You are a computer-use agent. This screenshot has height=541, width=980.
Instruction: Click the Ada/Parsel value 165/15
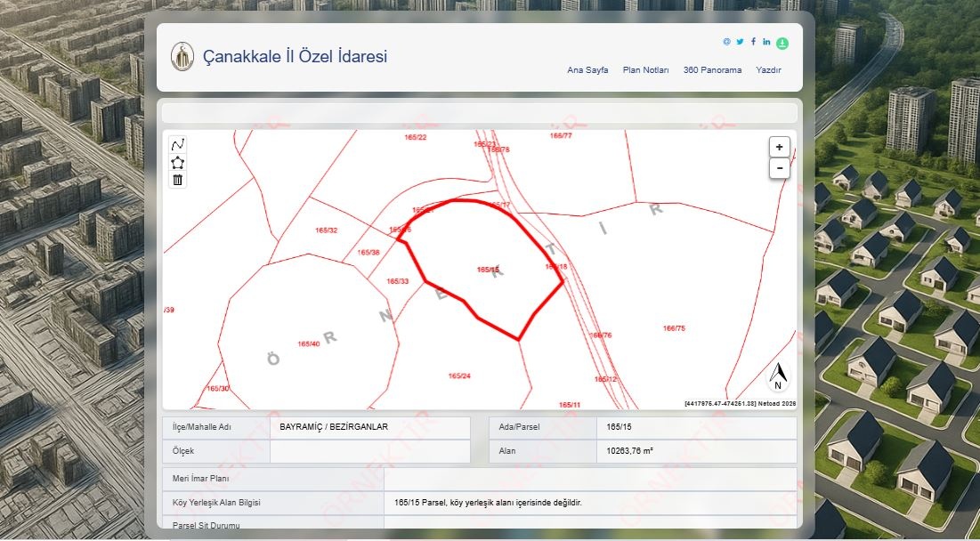(619, 427)
